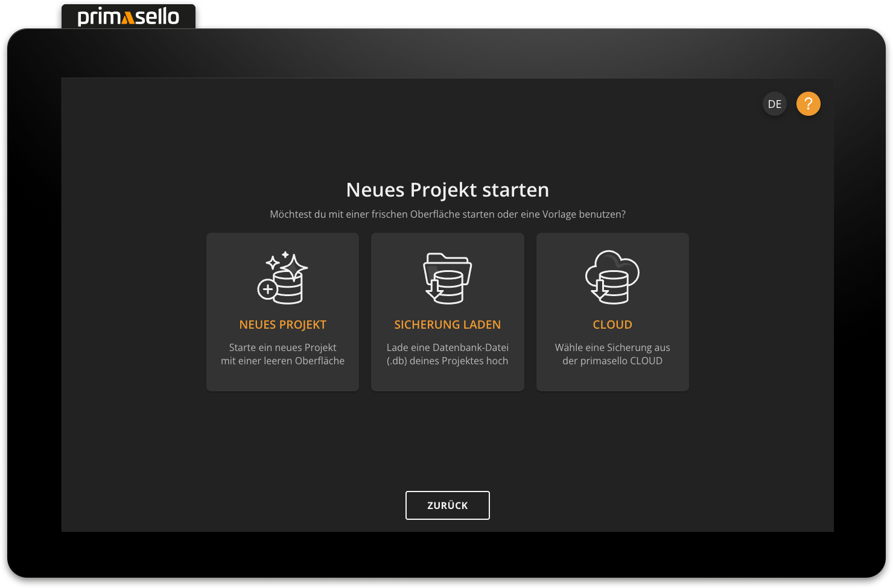Click the orange triangle in primasello logo
Screen dimensions: 893x588
[128, 19]
